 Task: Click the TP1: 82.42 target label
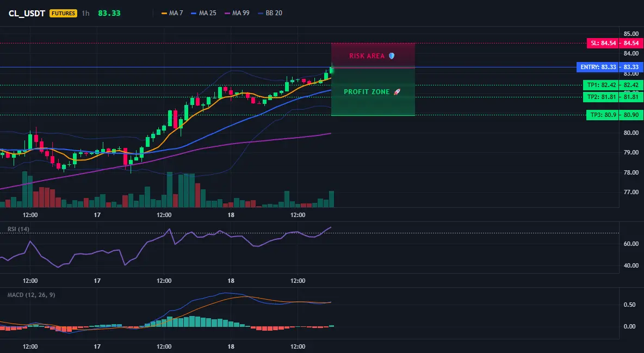click(x=601, y=85)
